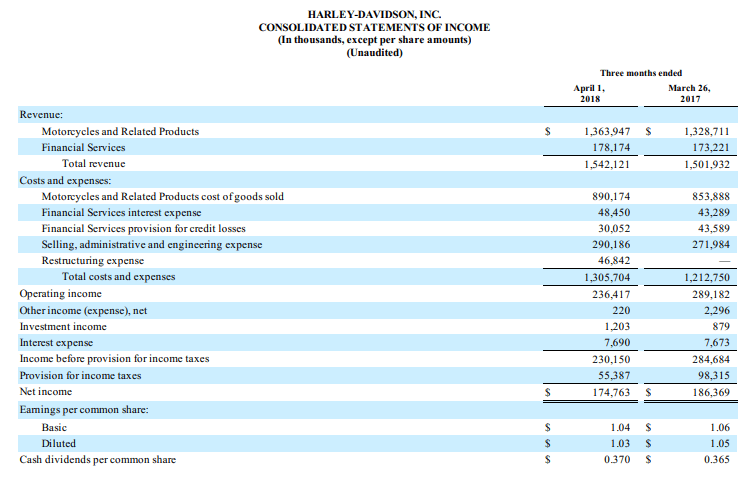Viewport: 756px width, 478px height.
Task: Click "Earnings per common share:" label
Action: (x=84, y=410)
